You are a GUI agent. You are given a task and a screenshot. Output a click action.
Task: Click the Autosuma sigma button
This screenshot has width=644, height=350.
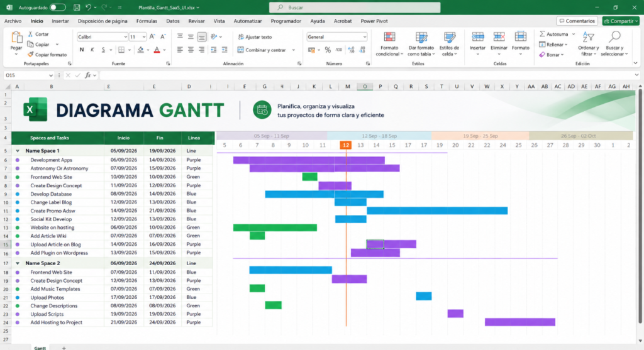[x=553, y=34]
